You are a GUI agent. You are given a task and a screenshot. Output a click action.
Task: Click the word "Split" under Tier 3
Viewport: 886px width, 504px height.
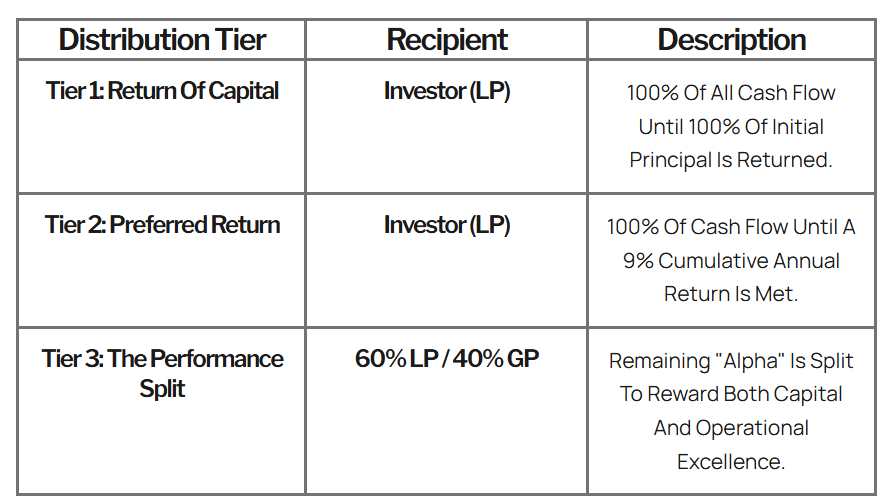tap(162, 388)
